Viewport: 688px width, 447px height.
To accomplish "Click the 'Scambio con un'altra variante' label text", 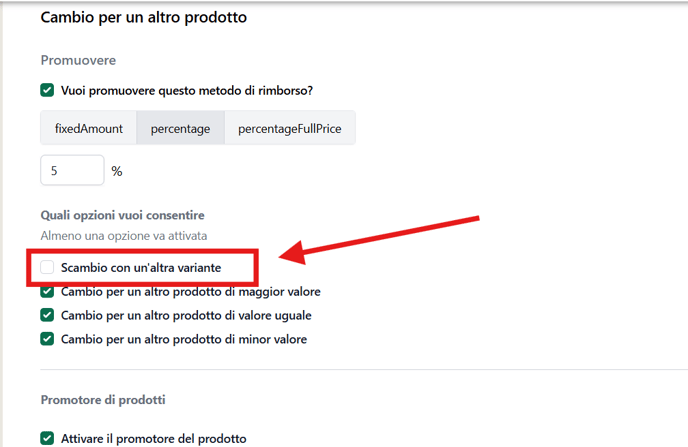I will coord(141,268).
